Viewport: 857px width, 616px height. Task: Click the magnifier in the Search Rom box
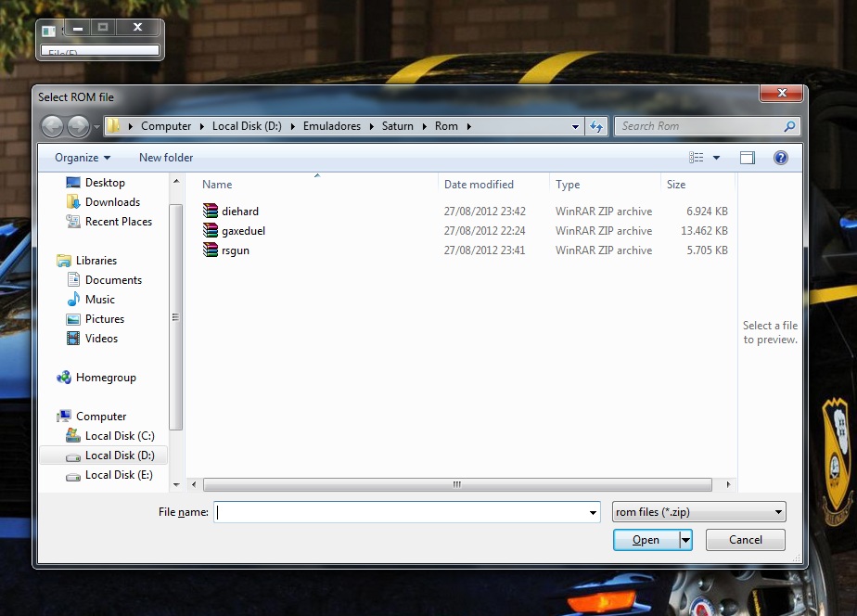(789, 126)
